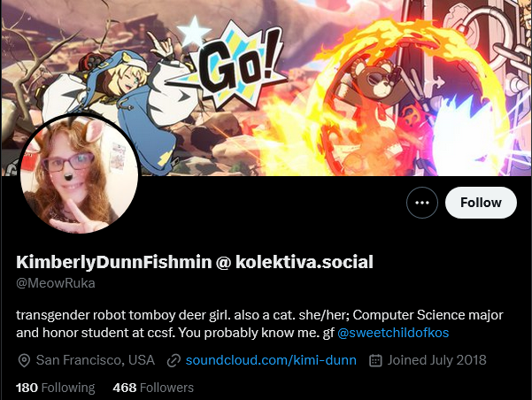Image resolution: width=532 pixels, height=400 pixels.
Task: Open the @sweetchildofkos mention link
Action: coord(393,333)
